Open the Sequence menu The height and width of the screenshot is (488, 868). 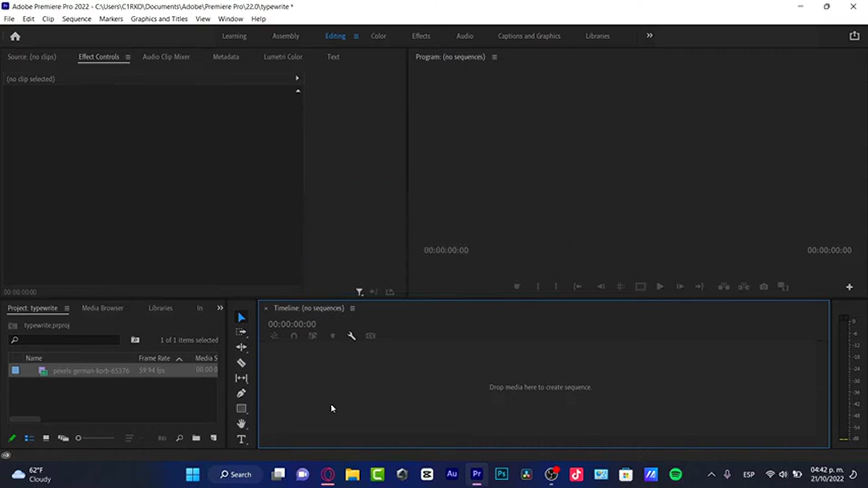click(x=76, y=19)
